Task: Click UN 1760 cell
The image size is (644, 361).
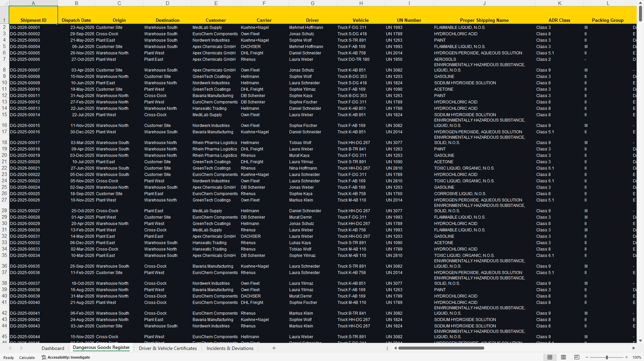Action: coord(409,193)
